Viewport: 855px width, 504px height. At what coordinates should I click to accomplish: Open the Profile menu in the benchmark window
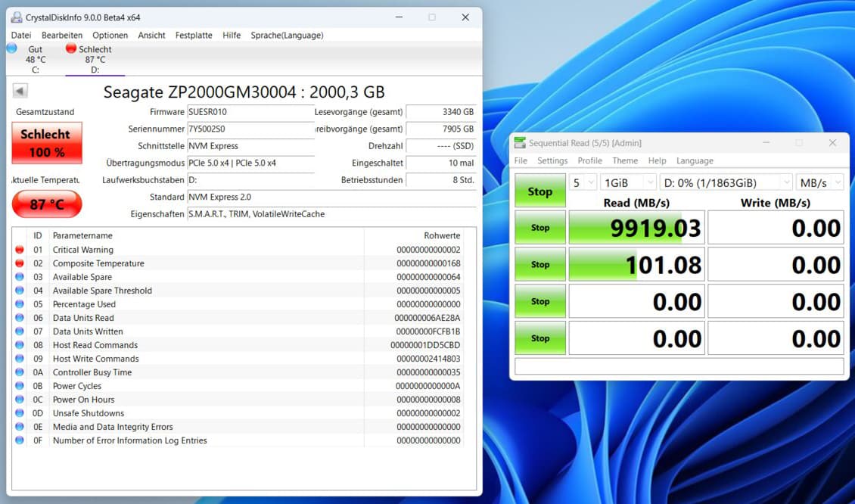[x=590, y=161]
